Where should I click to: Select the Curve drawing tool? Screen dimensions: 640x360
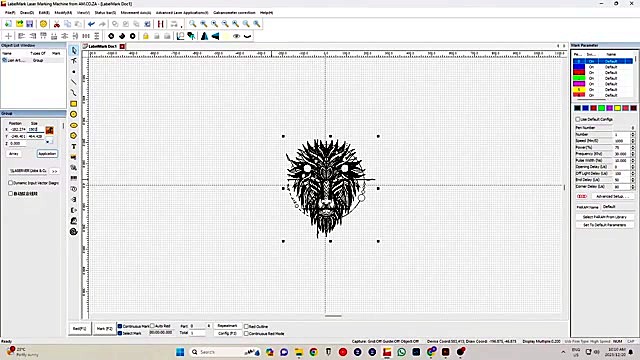pos(74,93)
